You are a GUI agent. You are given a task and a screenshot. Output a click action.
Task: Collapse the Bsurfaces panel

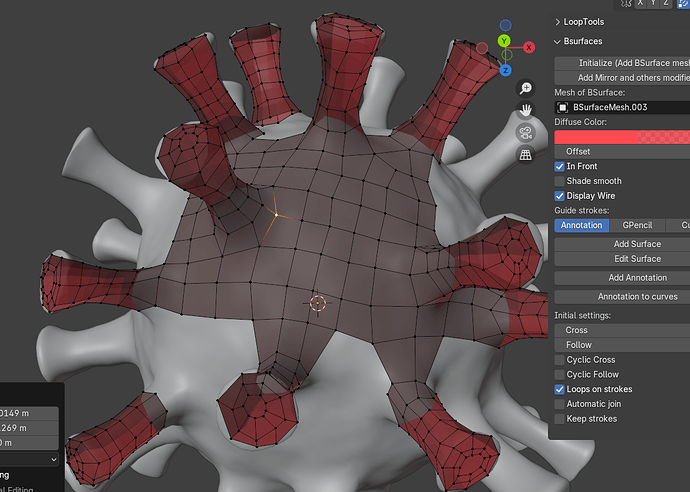tap(578, 41)
